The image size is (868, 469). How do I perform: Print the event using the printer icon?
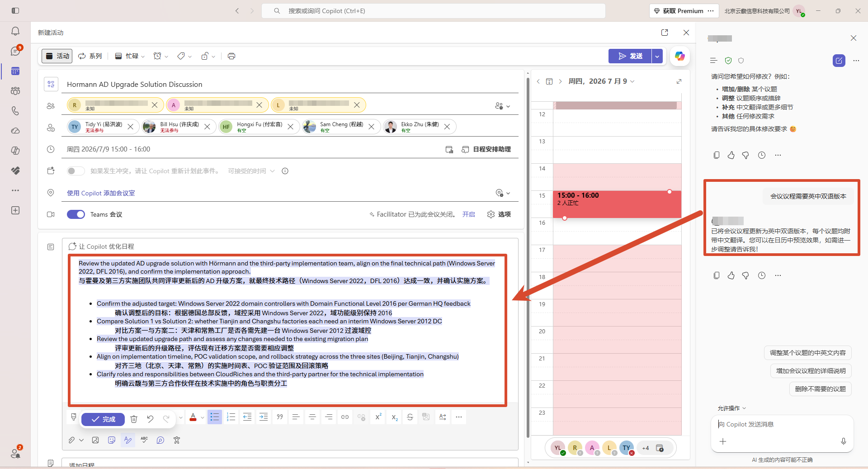pyautogui.click(x=231, y=56)
